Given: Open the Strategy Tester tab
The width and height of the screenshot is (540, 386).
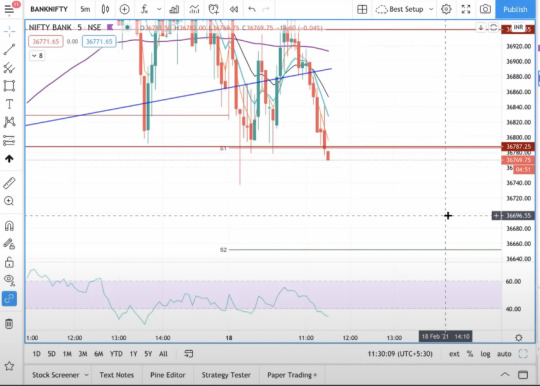Looking at the screenshot, I should click(x=226, y=375).
